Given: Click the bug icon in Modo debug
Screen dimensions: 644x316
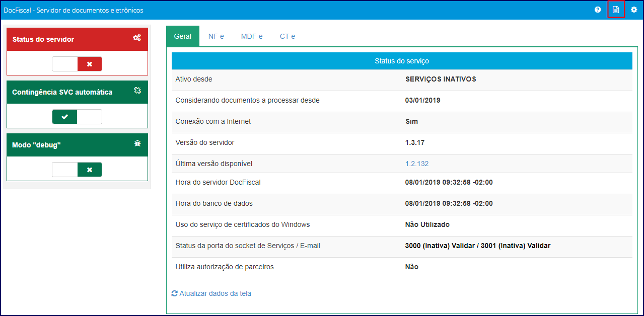Looking at the screenshot, I should [137, 143].
